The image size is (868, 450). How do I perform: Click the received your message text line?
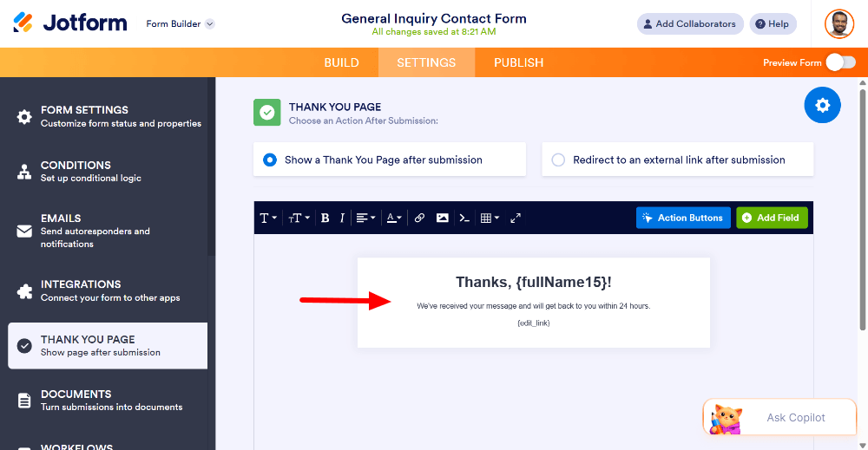(534, 306)
